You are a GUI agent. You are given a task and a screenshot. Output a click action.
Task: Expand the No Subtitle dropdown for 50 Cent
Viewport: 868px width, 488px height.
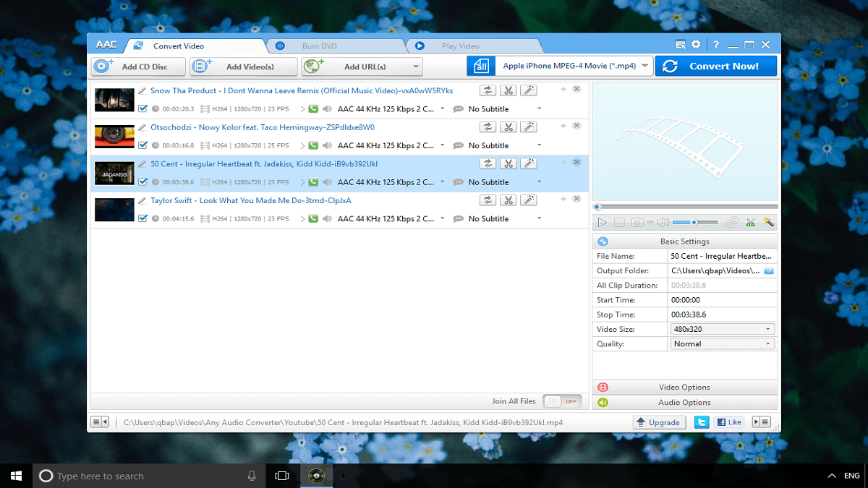coord(539,182)
